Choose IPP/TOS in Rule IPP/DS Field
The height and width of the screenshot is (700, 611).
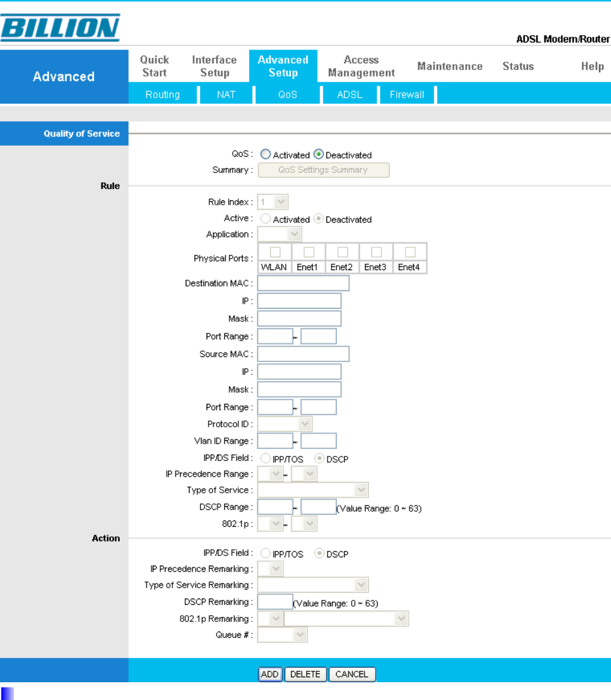pos(266,458)
